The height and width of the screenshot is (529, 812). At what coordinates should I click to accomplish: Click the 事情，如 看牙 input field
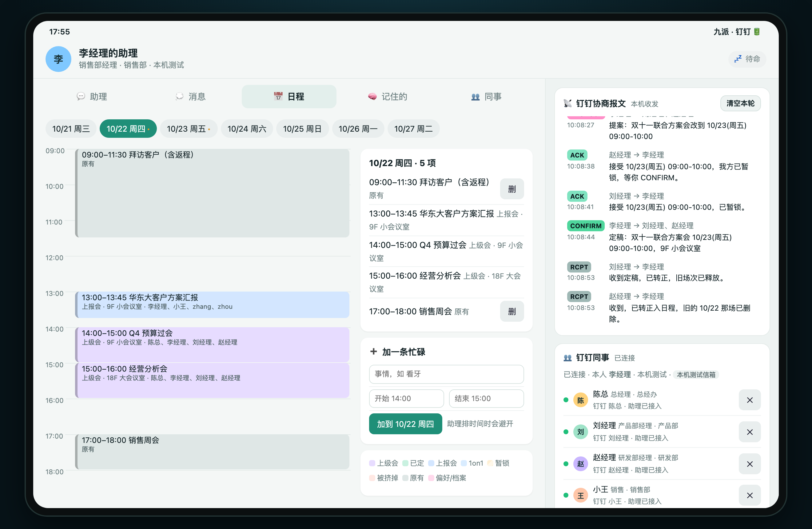(x=446, y=374)
